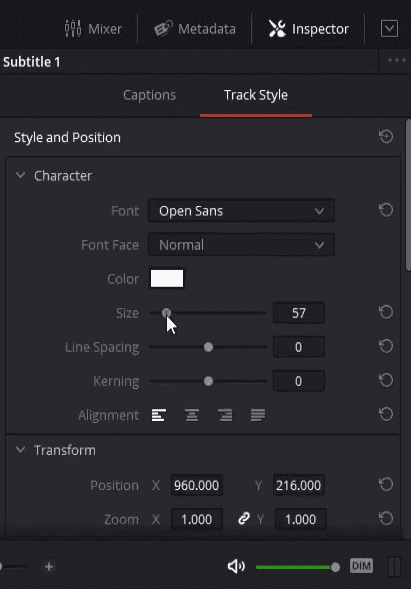Reset the Size value
Screen dimensions: 411x589
(386, 312)
